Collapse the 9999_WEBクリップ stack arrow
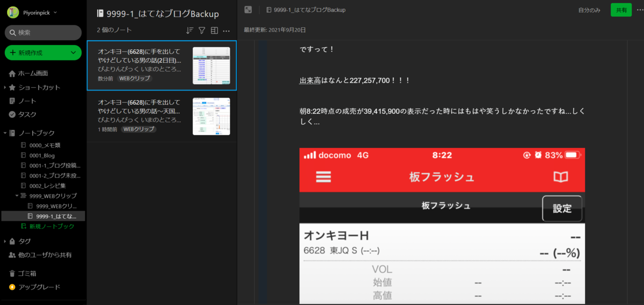 (17, 196)
